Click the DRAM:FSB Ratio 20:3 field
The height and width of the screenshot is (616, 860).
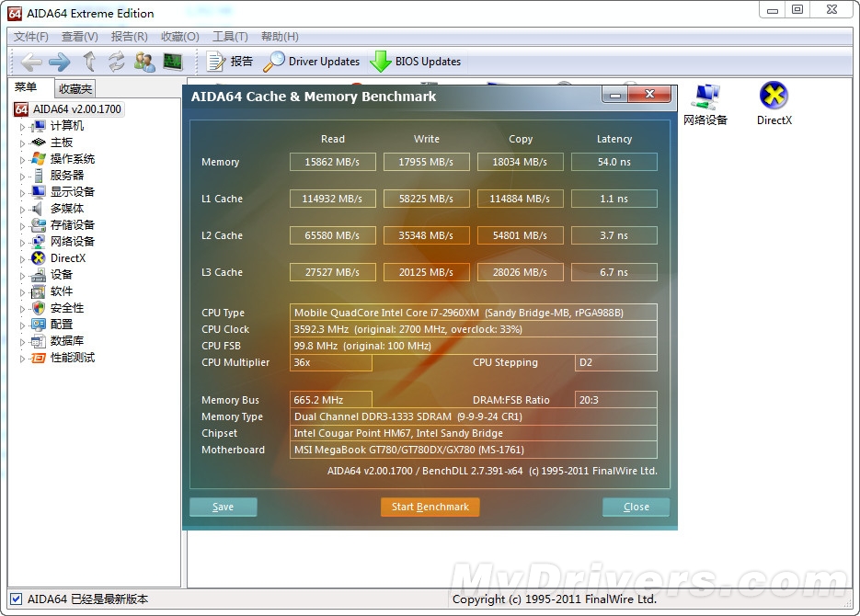[x=616, y=400]
